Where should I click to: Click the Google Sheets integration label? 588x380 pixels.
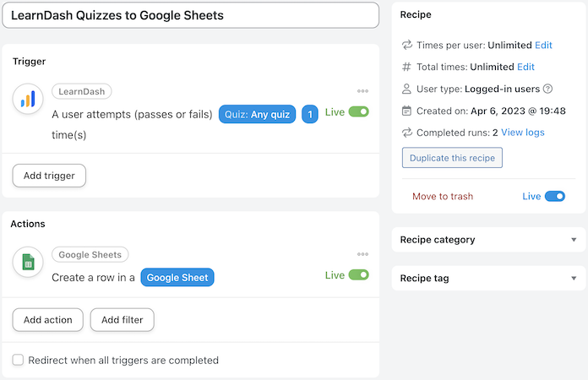(90, 254)
